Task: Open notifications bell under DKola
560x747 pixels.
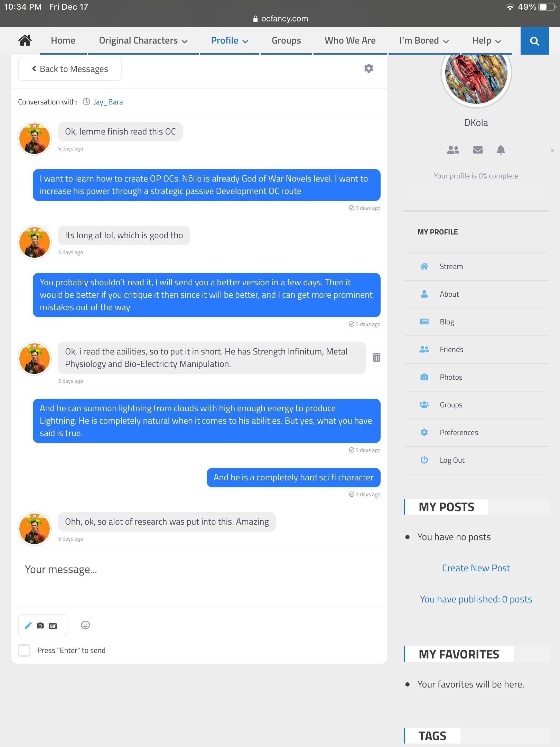Action: pyautogui.click(x=501, y=150)
